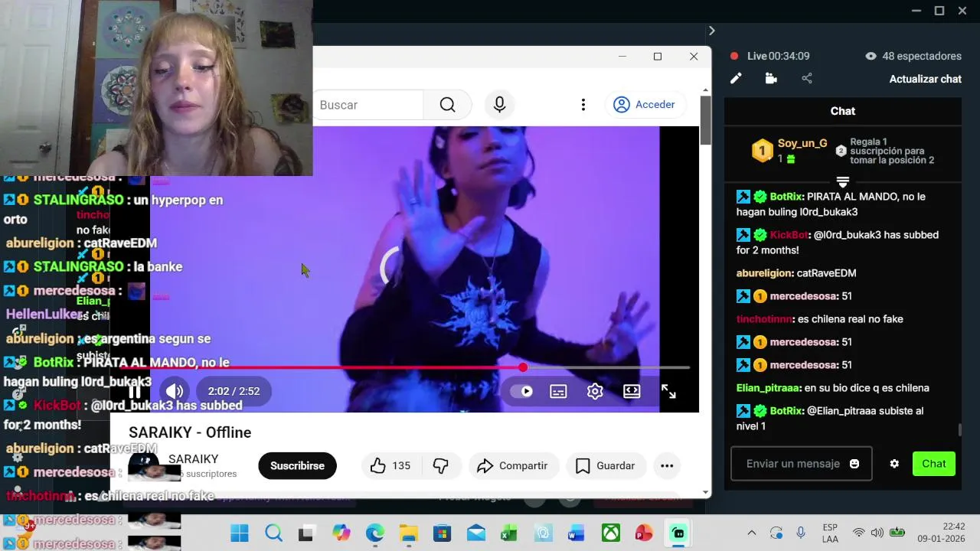Click the SARAIKY - Offline video title
Image resolution: width=980 pixels, height=551 pixels.
pyautogui.click(x=190, y=432)
